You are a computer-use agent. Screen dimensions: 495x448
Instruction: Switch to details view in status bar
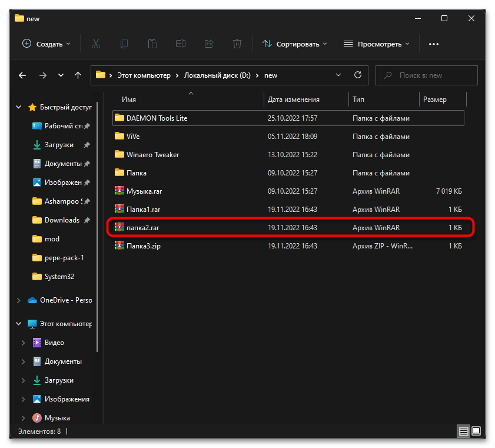tap(464, 431)
